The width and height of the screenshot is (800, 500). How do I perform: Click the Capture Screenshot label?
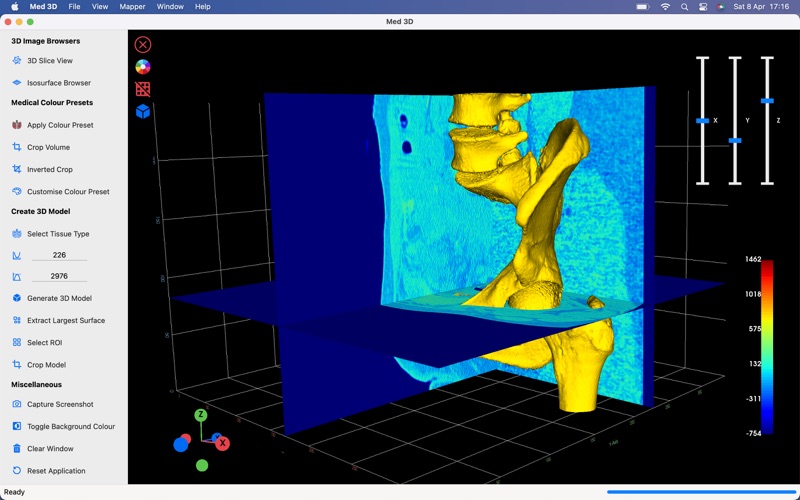point(60,404)
